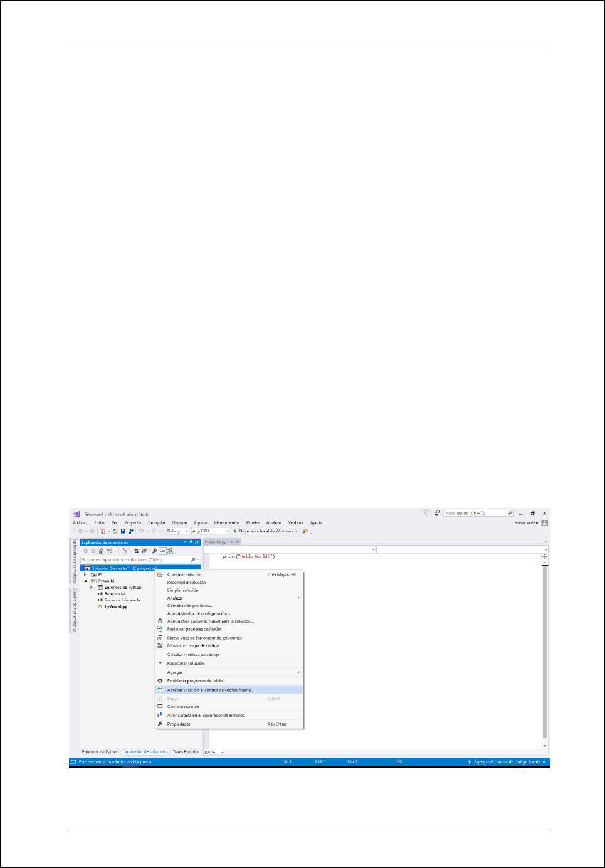
Task: Open the Ayuda menu
Action: (317, 522)
